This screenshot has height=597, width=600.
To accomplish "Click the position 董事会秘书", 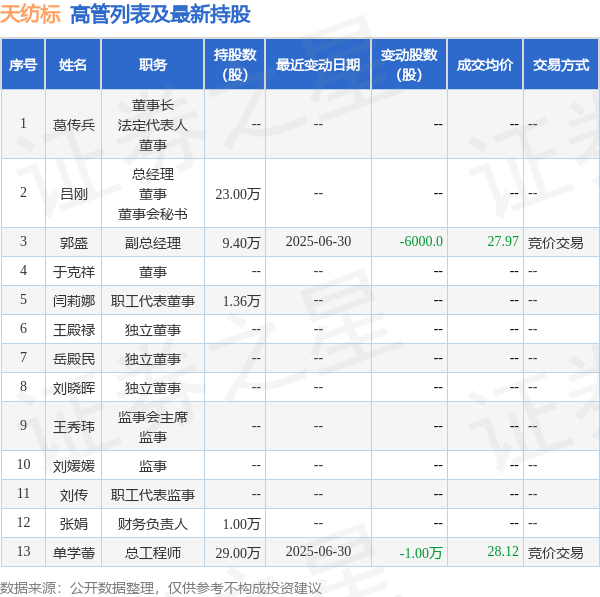I will point(153,214).
